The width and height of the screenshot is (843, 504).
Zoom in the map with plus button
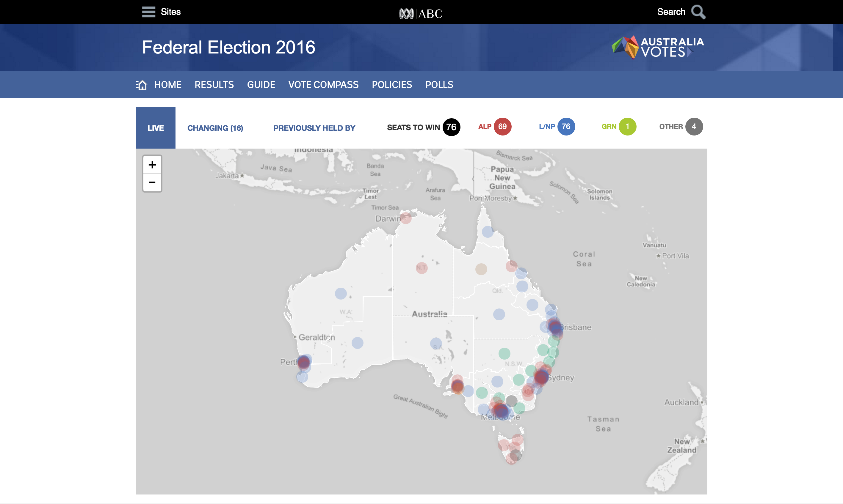pos(152,165)
